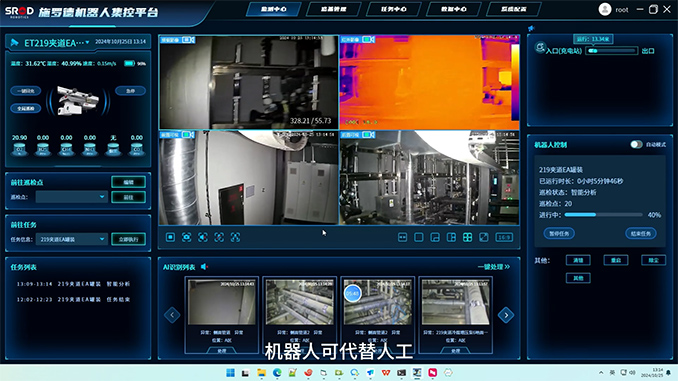Select the 13:09-13:14 task list row
This screenshot has height=381, width=678.
pyautogui.click(x=73, y=284)
